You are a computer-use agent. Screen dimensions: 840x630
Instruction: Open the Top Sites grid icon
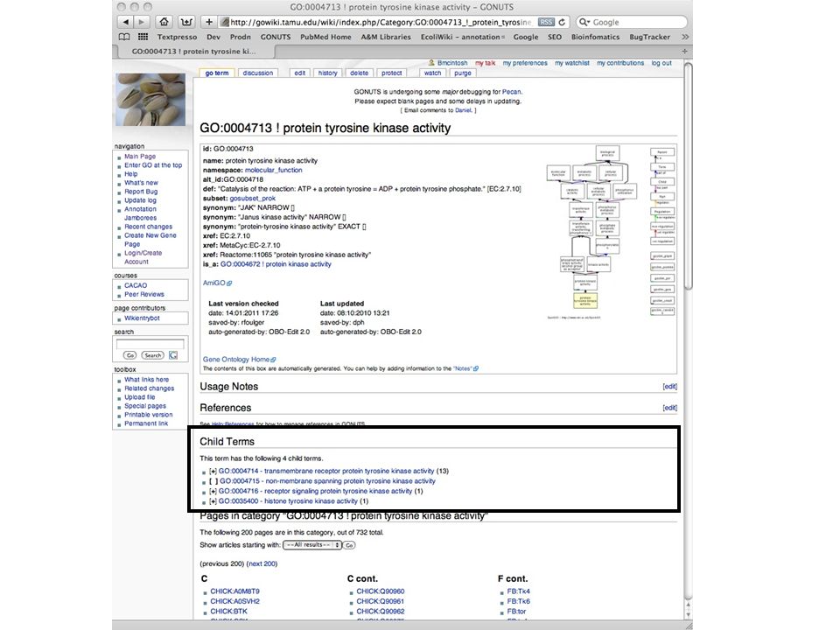point(143,37)
